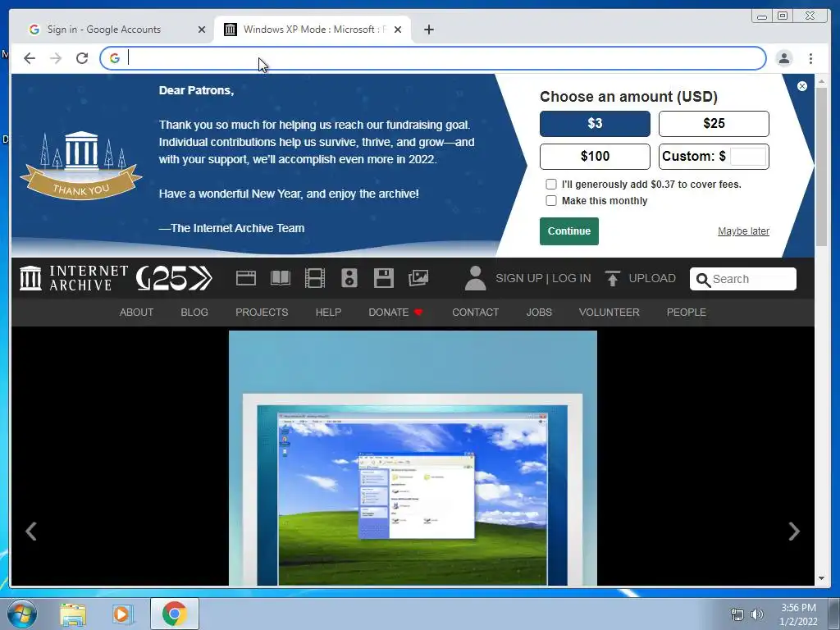Click the page vertical scrollbar thumb
The image size is (840, 630).
click(821, 166)
